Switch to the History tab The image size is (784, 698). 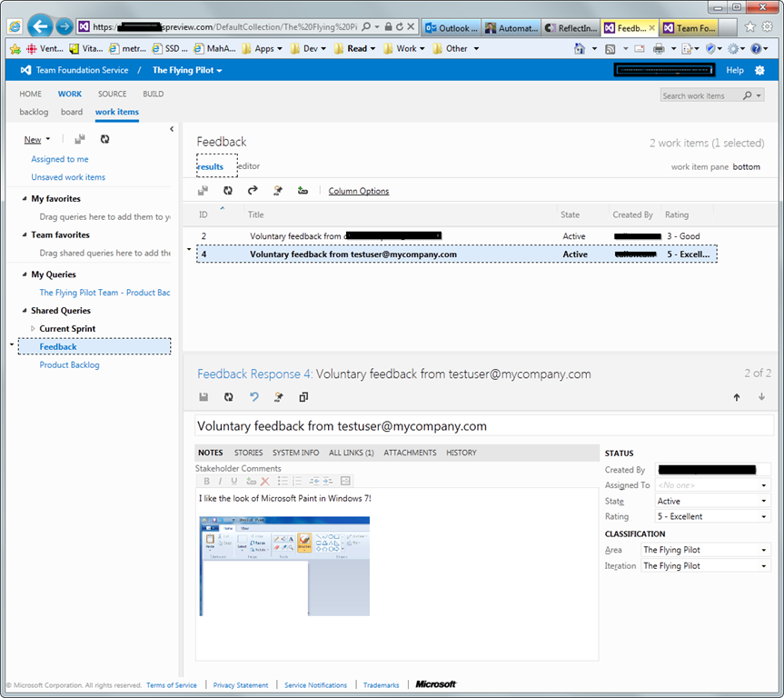[x=461, y=453]
